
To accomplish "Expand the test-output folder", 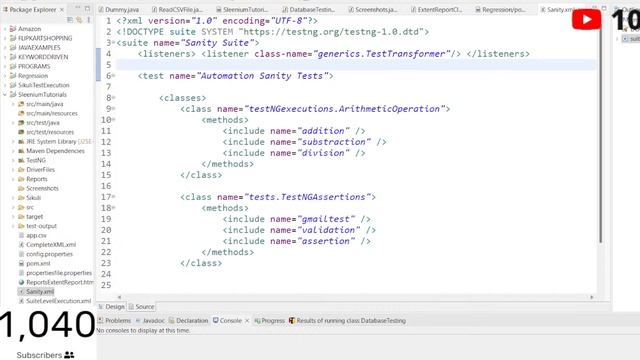I will 13,226.
